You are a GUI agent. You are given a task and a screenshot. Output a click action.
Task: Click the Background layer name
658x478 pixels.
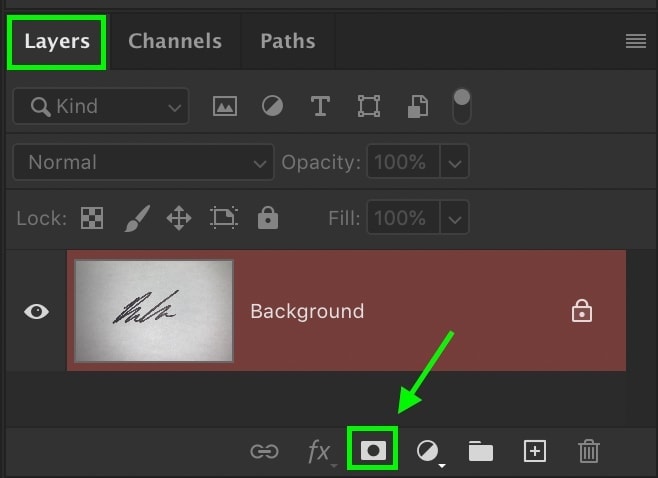pyautogui.click(x=307, y=311)
